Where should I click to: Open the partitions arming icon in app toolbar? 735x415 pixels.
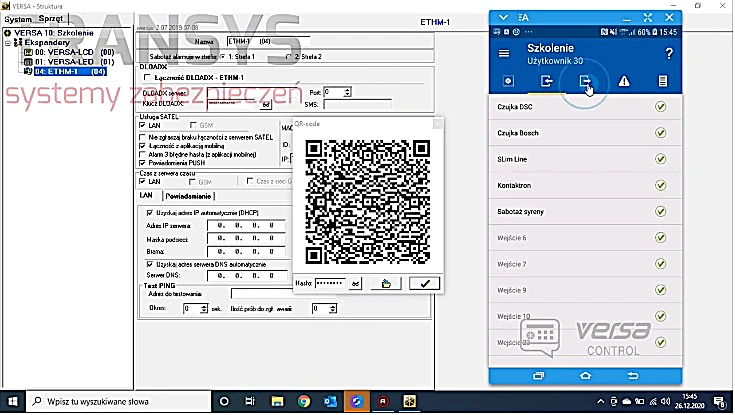[x=508, y=81]
